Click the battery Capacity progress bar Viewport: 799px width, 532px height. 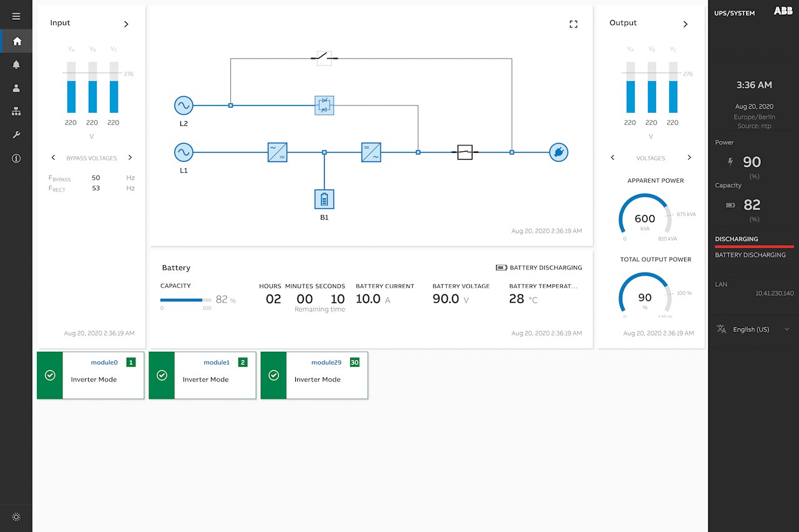coord(185,299)
